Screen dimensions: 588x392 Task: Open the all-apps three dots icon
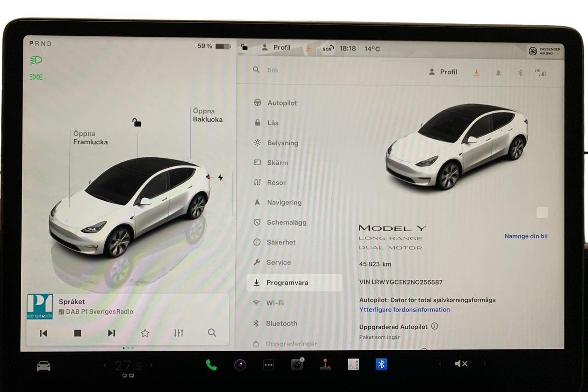pyautogui.click(x=269, y=365)
